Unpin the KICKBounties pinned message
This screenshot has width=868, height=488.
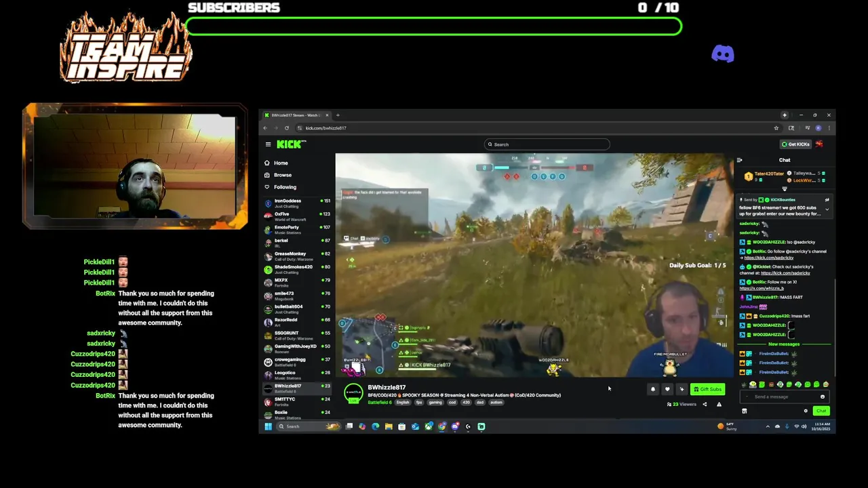point(827,200)
